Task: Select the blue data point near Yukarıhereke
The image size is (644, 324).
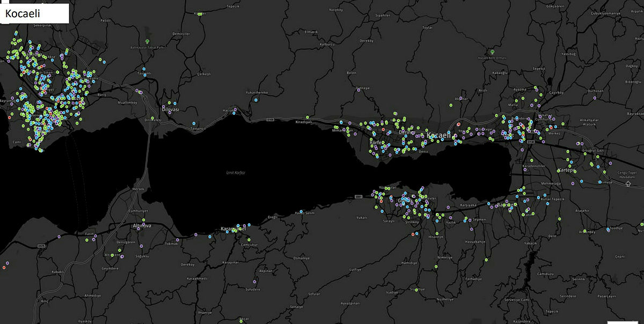Action: (x=255, y=100)
